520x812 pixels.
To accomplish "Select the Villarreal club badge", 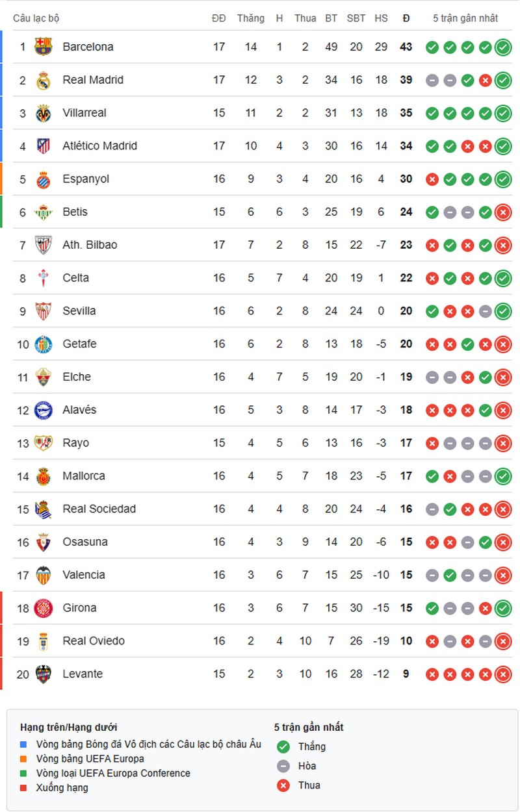I will [43, 113].
